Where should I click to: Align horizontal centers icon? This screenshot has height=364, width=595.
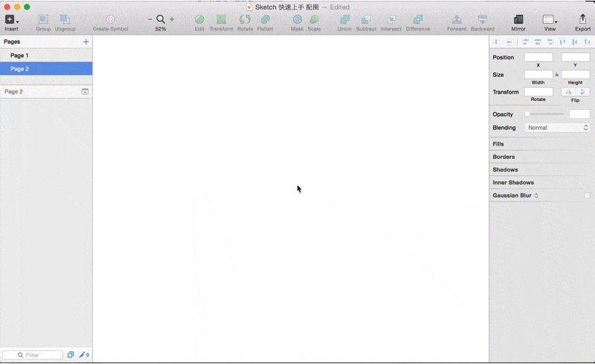coord(538,42)
